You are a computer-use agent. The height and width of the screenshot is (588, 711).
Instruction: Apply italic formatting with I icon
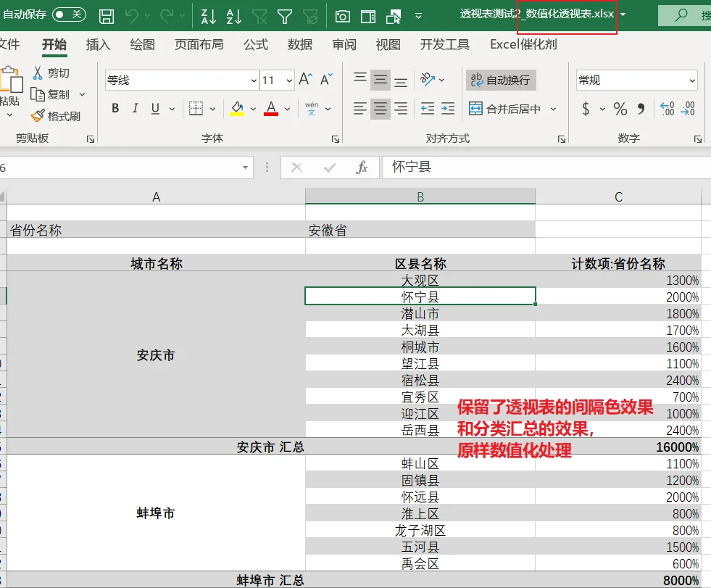[x=135, y=109]
